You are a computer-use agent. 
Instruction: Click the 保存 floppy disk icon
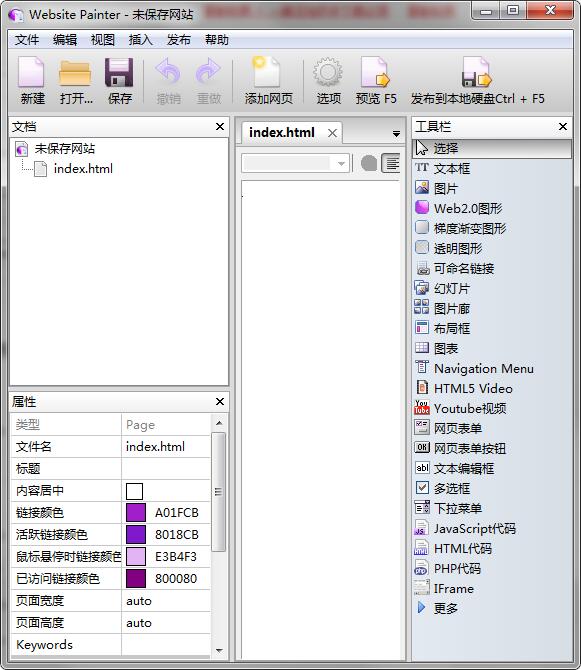119,72
